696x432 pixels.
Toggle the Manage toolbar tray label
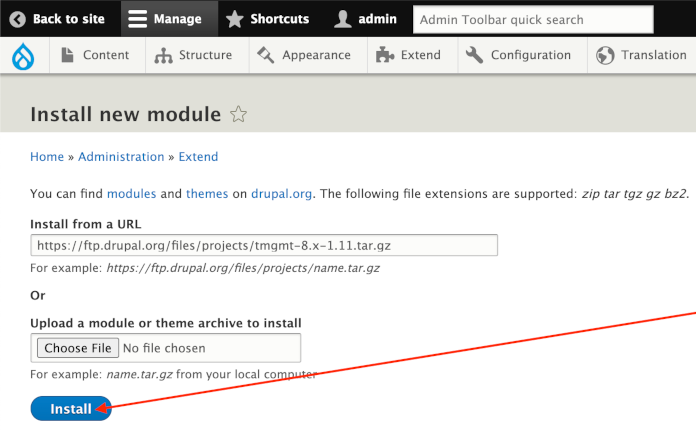point(178,19)
